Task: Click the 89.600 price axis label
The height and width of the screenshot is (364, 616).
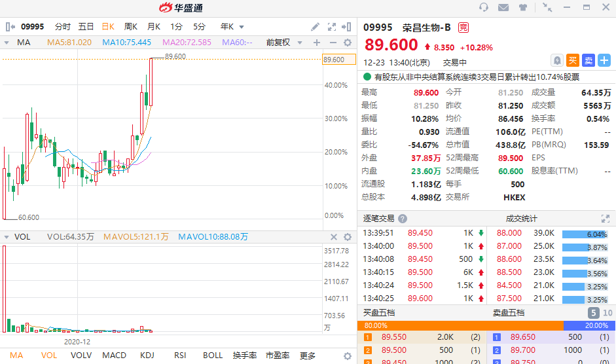Action: point(338,60)
